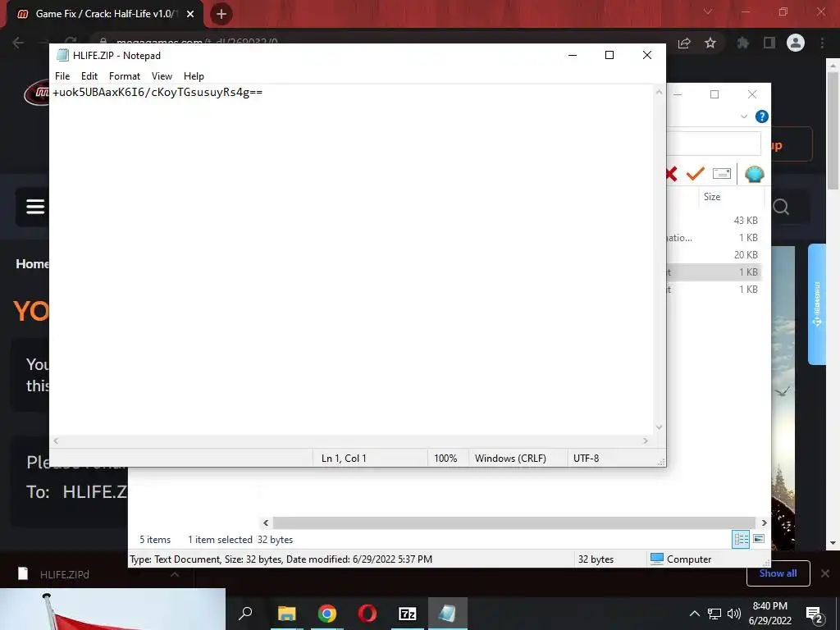Open the Notepad Format menu

[x=125, y=76]
